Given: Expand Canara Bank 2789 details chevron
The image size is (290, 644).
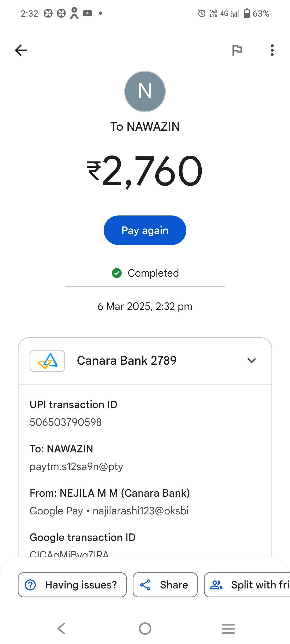Looking at the screenshot, I should point(251,361).
